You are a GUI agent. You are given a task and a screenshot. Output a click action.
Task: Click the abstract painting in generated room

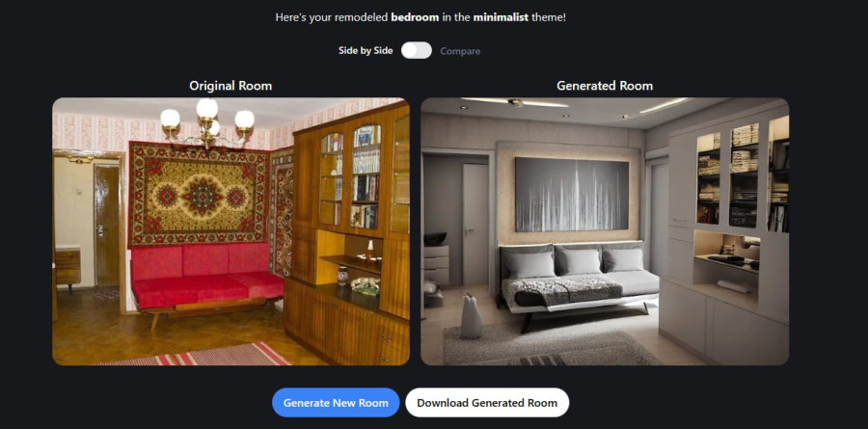pos(572,194)
